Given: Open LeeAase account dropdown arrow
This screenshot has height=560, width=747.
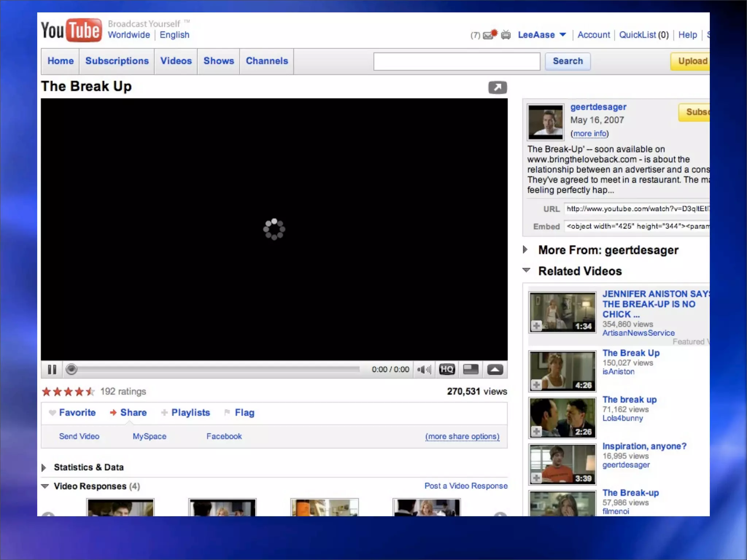Looking at the screenshot, I should pyautogui.click(x=563, y=35).
